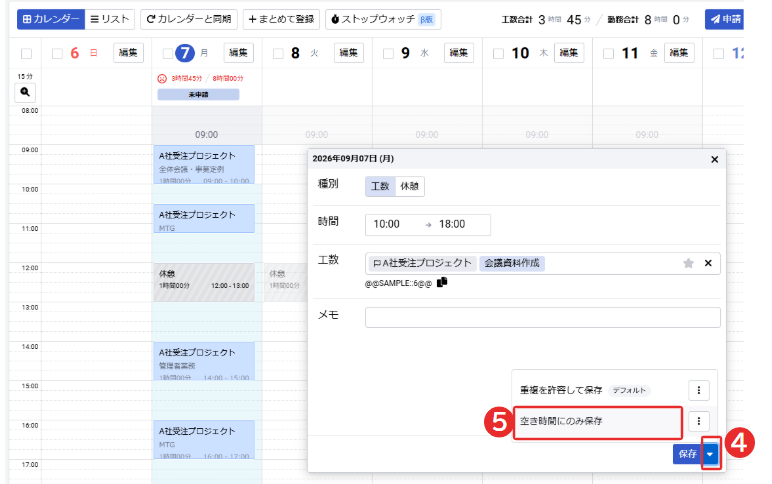The image size is (772, 484).
Task: Click the ストップウォッチ button
Action: click(x=383, y=19)
